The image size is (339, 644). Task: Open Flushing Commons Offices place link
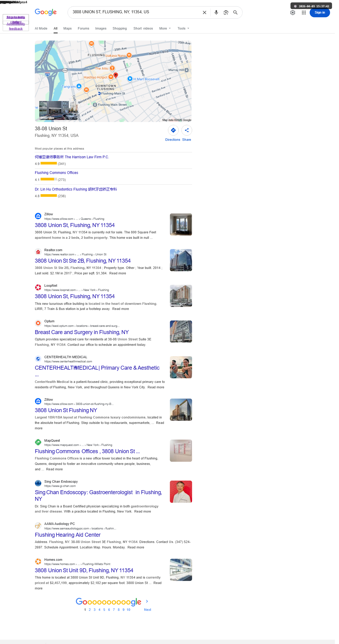[56, 173]
